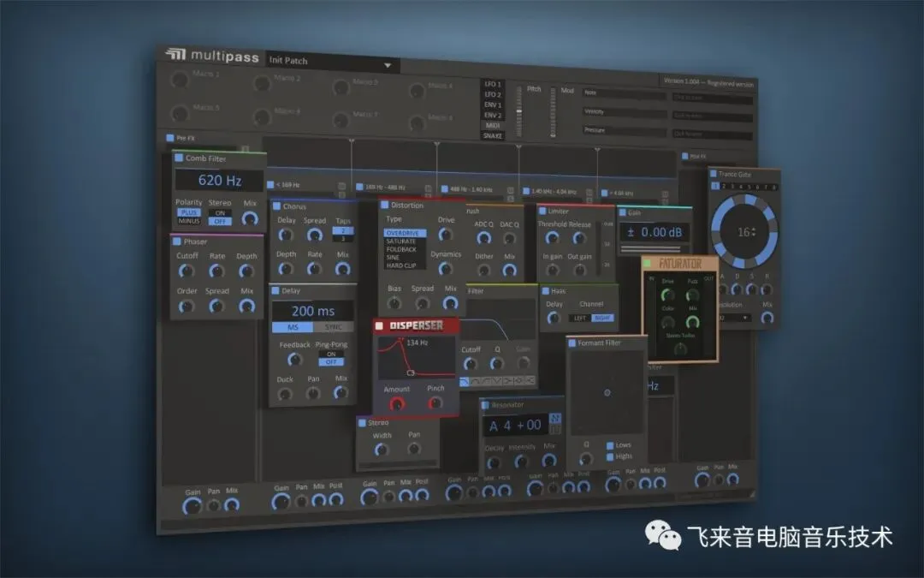The width and height of the screenshot is (924, 578).
Task: Select the LFO 2 modulator
Action: (493, 94)
